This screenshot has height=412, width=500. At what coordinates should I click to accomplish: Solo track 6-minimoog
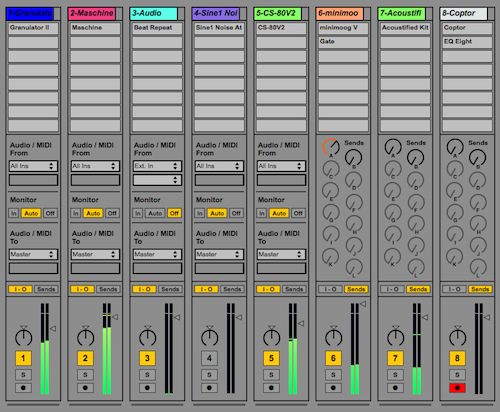(333, 375)
